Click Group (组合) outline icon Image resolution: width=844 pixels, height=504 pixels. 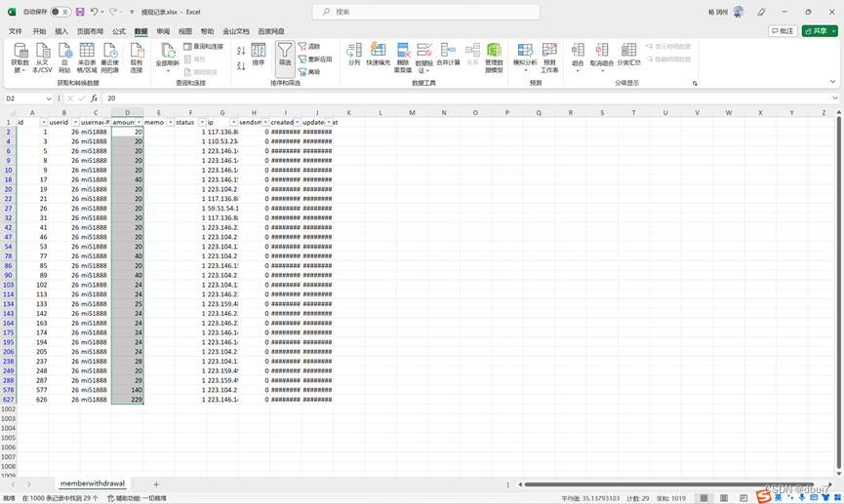pos(578,51)
